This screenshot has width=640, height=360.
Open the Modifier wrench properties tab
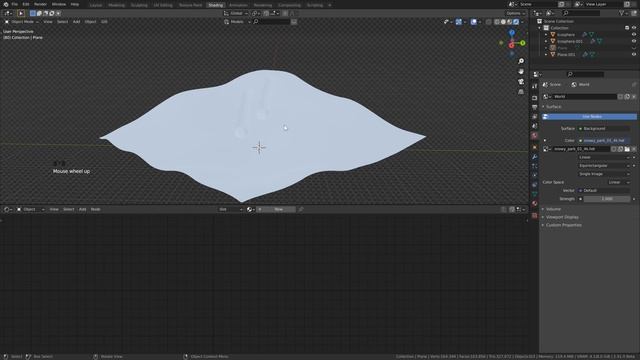pos(534,157)
